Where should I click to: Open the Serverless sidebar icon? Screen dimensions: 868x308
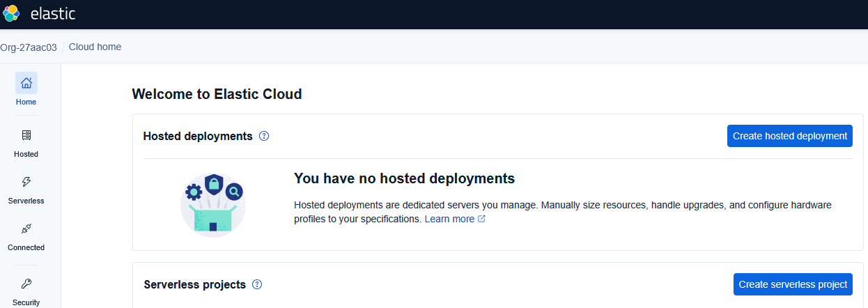pos(26,182)
